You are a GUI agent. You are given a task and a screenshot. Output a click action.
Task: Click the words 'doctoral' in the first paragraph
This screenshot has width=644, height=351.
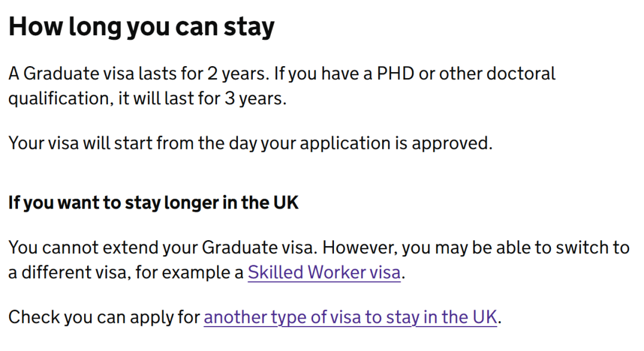(x=521, y=74)
